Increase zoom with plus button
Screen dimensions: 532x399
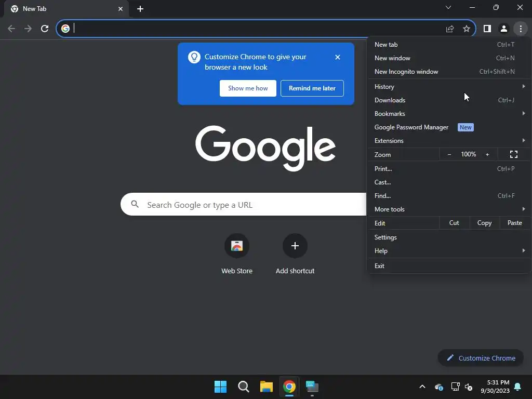click(x=487, y=154)
